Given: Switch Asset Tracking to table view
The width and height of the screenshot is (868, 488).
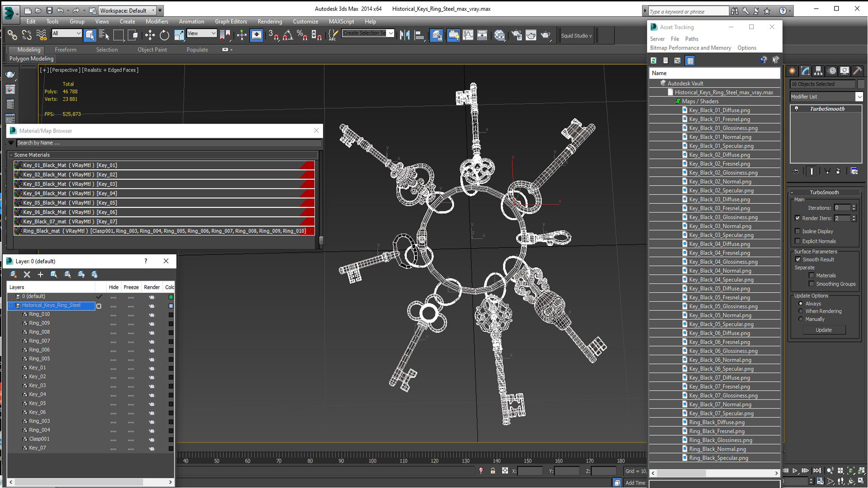Looking at the screenshot, I should click(x=690, y=61).
